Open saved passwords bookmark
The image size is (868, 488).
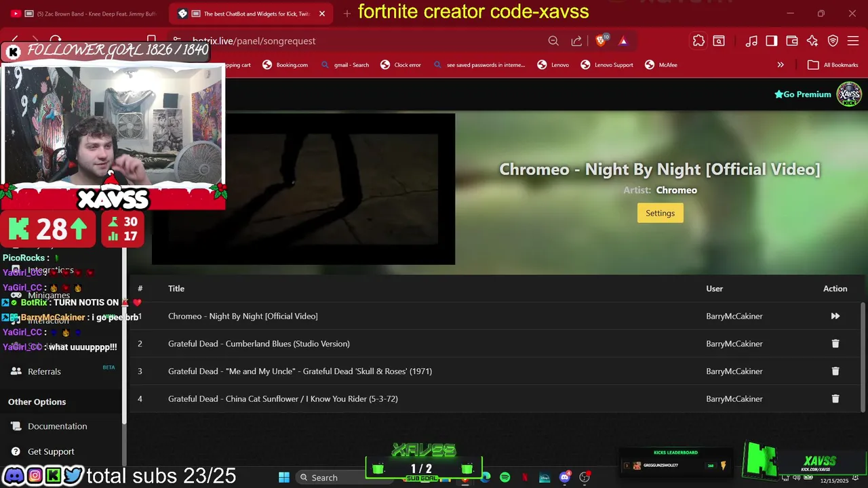click(x=479, y=65)
